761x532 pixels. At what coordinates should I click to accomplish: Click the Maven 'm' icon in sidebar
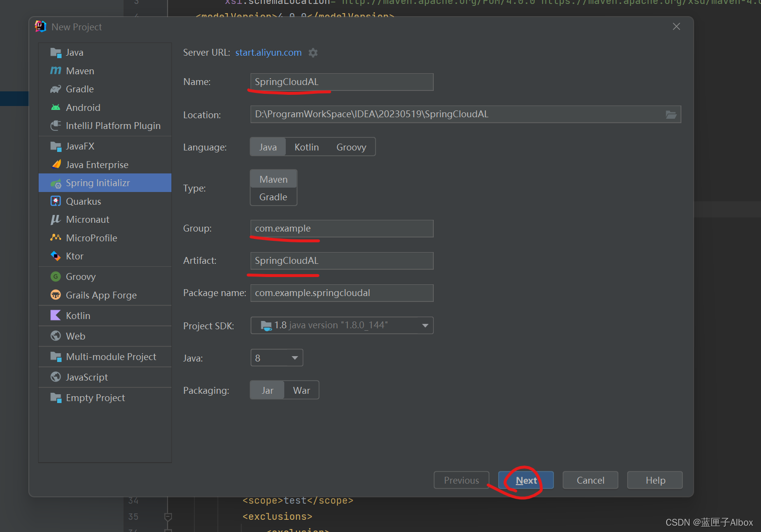(x=56, y=71)
